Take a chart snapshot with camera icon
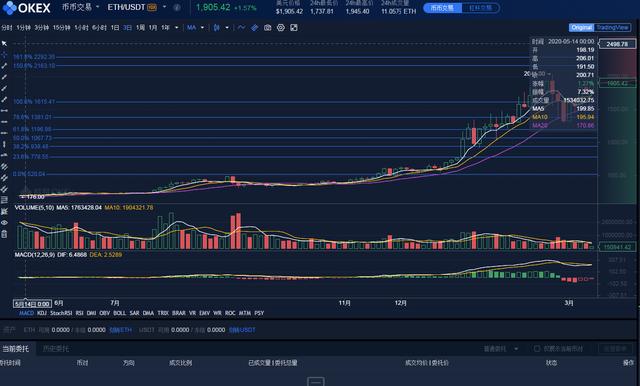640x386 pixels. [x=267, y=28]
